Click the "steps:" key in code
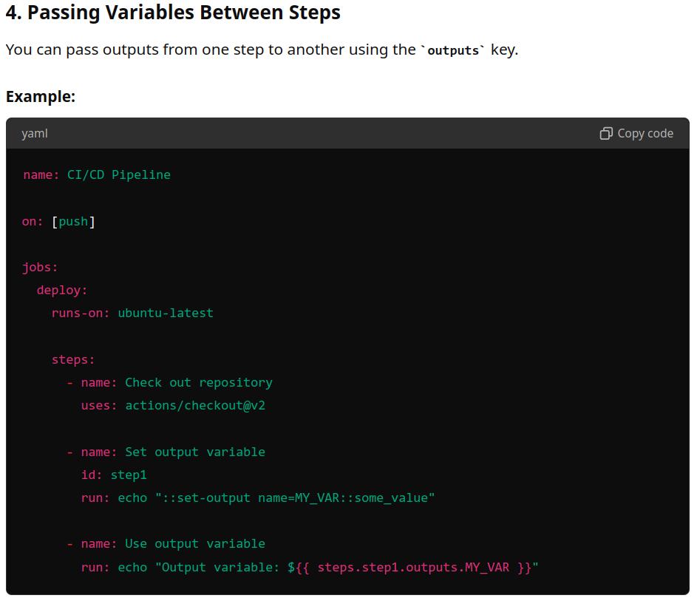700x601 pixels. pos(73,359)
